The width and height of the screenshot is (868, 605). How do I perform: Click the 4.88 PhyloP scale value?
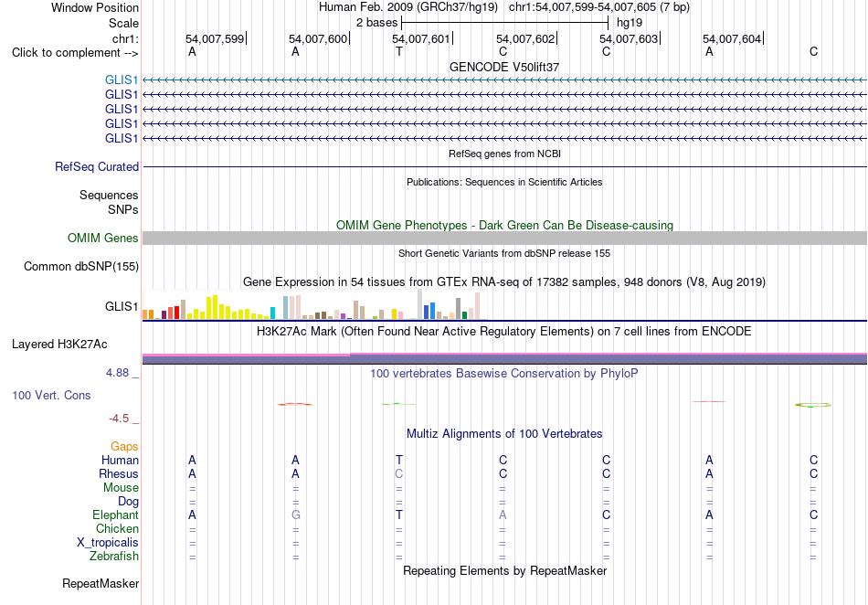(x=117, y=373)
